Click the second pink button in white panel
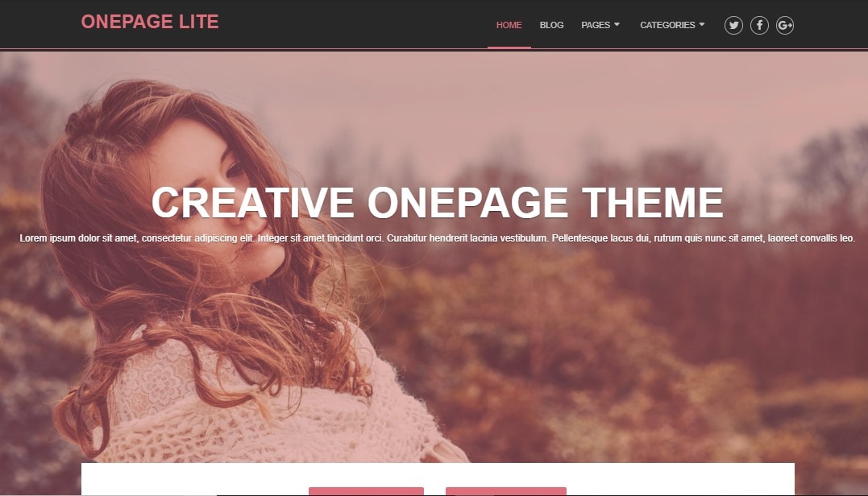The height and width of the screenshot is (496, 868). pyautogui.click(x=506, y=492)
